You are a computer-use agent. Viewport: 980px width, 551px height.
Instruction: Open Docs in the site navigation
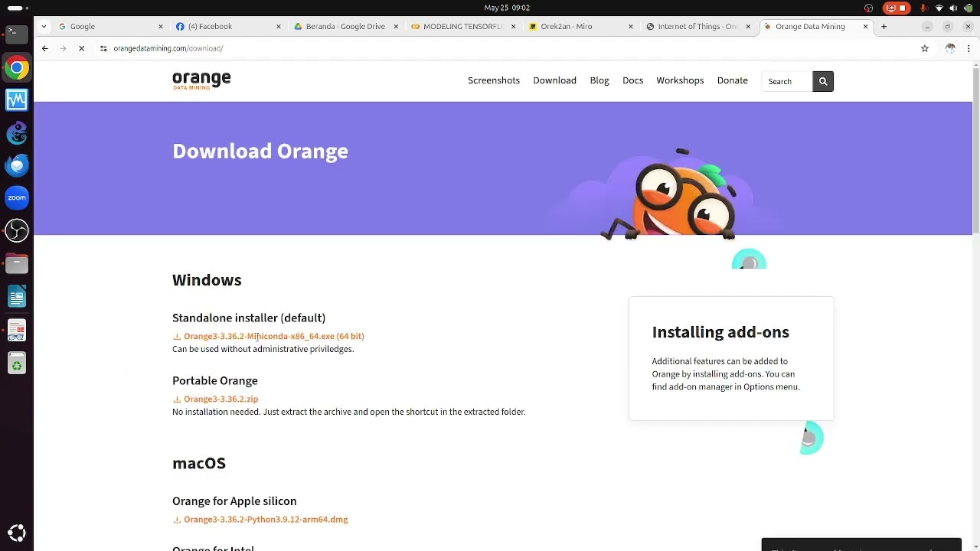coord(632,80)
